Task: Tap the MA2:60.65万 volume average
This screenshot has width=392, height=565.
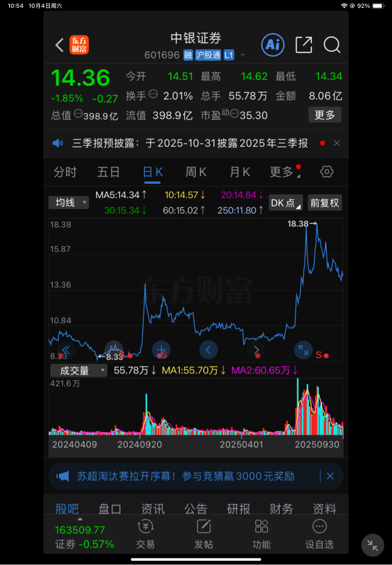Action: [x=264, y=370]
